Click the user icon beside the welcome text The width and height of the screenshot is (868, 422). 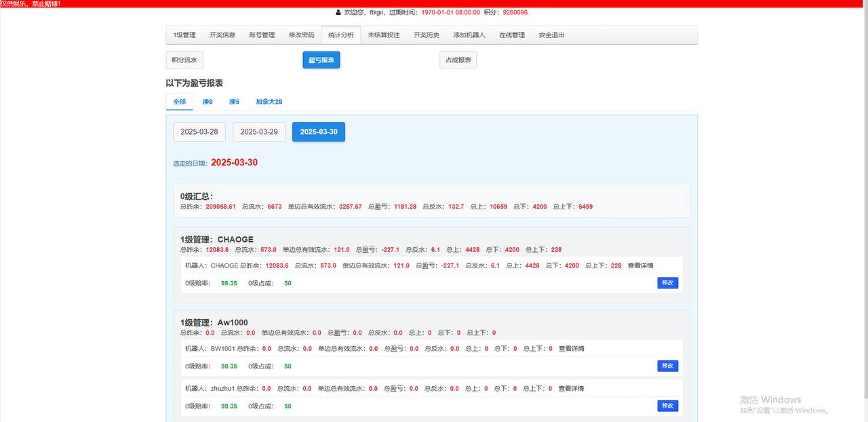pos(338,12)
